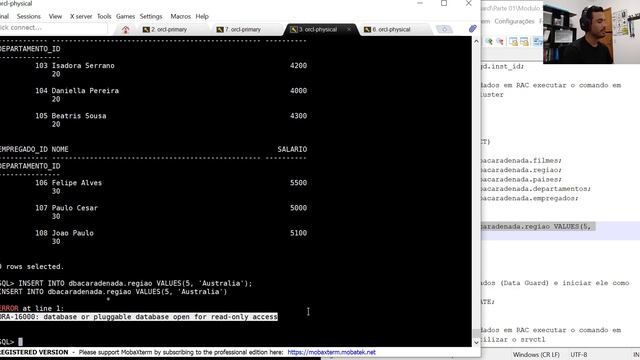Click the SQL prompt cursor in terminal
This screenshot has height=360, width=640.
click(x=20, y=342)
